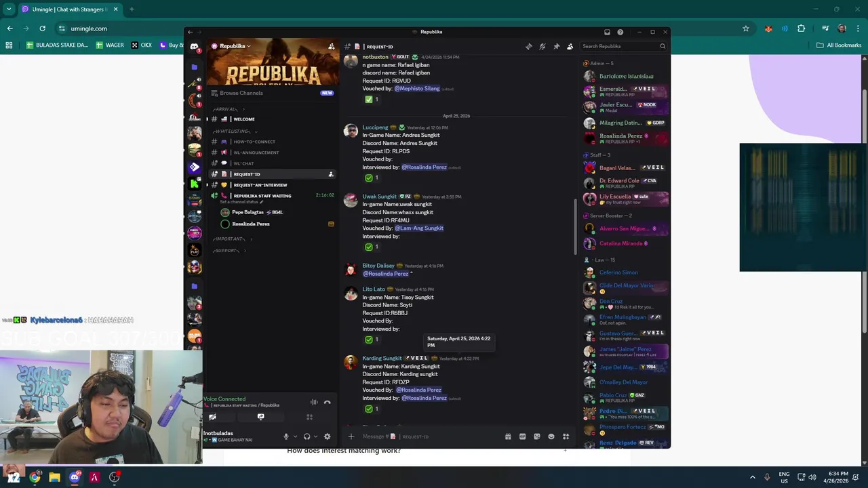The image size is (868, 488).
Task: Open voice activities icon
Action: (x=309, y=417)
